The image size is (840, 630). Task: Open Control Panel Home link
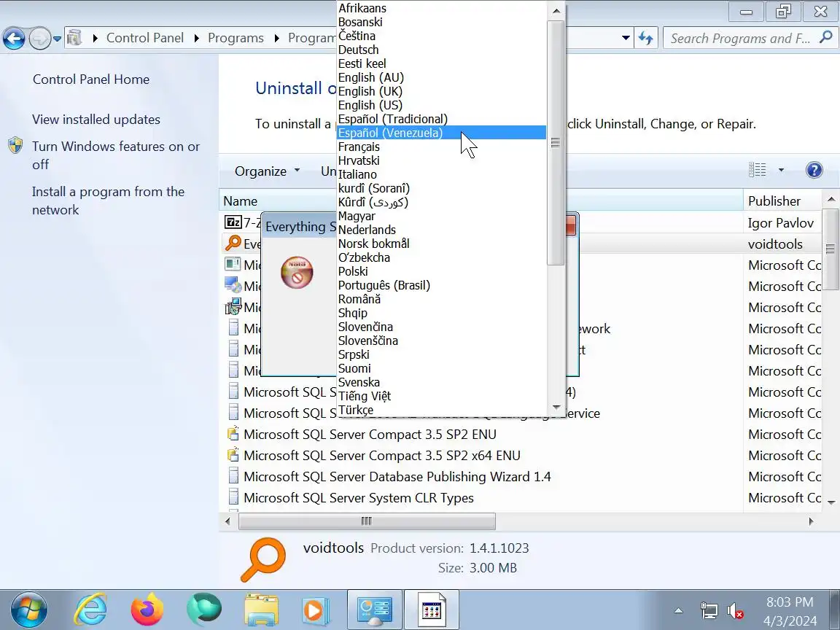pos(91,79)
